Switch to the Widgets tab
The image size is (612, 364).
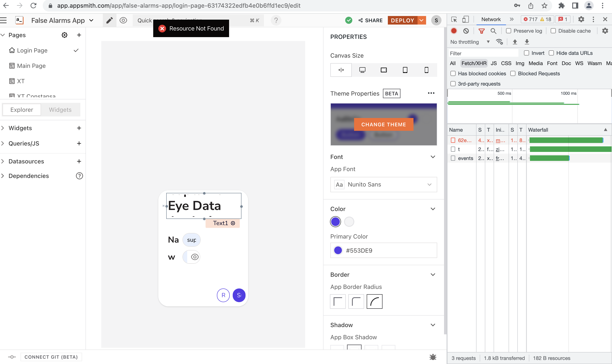[60, 110]
